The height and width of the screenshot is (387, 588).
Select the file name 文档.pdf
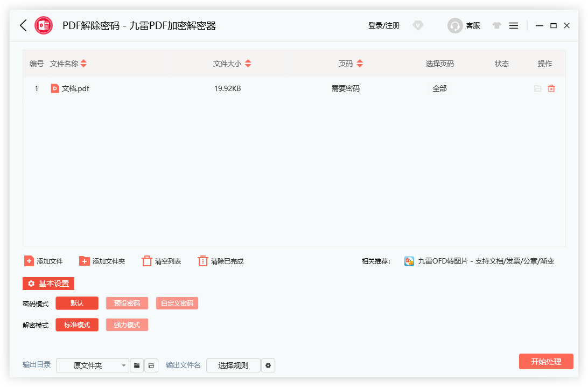pyautogui.click(x=75, y=88)
